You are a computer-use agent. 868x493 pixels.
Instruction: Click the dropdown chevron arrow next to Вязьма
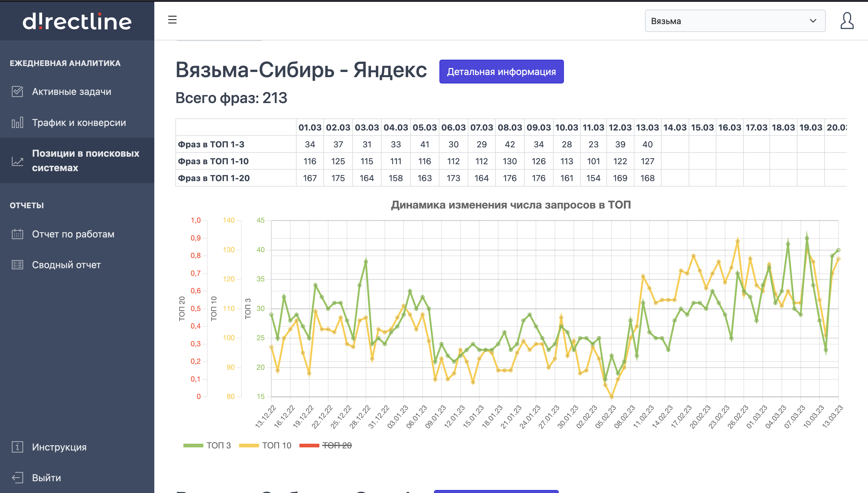coord(813,21)
